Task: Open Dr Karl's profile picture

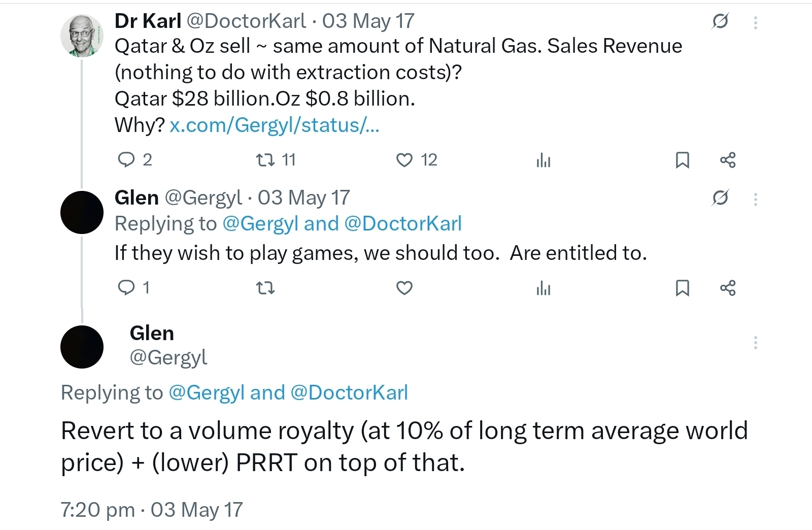Action: pos(82,36)
